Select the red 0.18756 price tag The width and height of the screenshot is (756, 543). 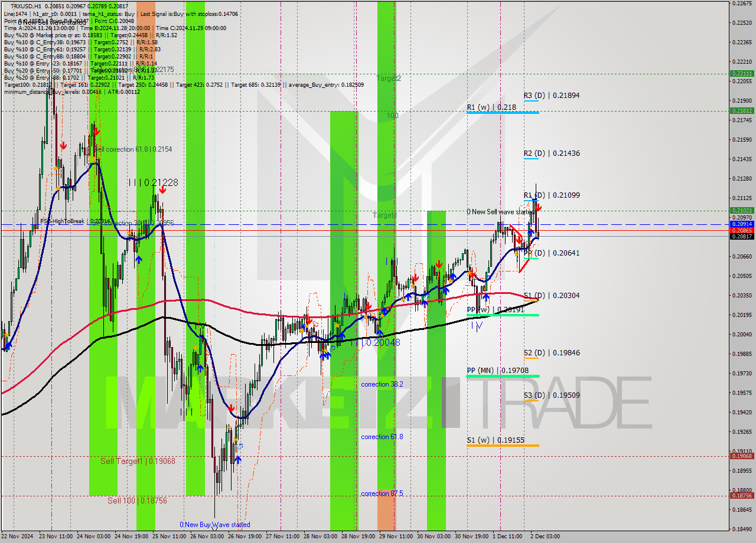[742, 496]
